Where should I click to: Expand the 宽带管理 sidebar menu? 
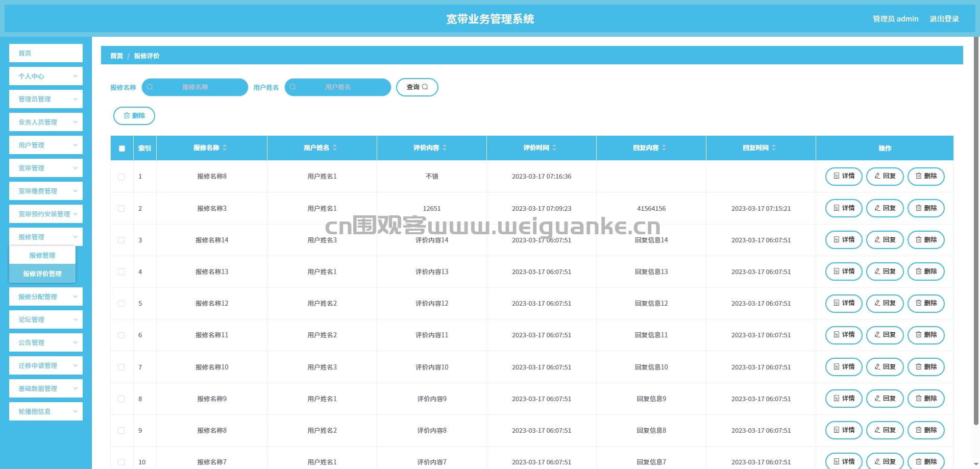click(46, 168)
